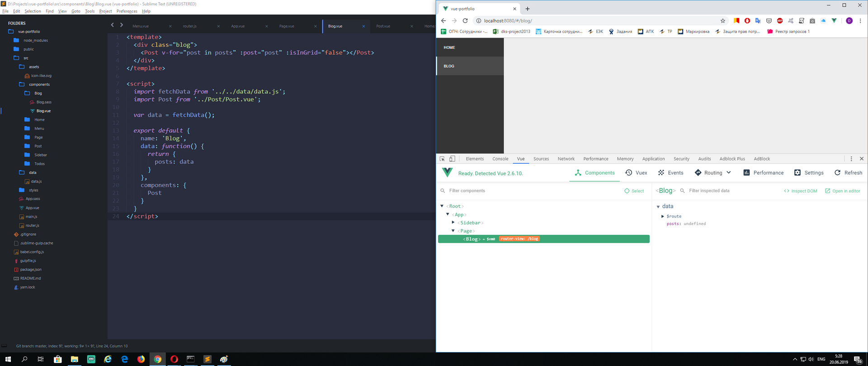Collapse the Root node in component tree
This screenshot has width=868, height=366.
coord(442,206)
